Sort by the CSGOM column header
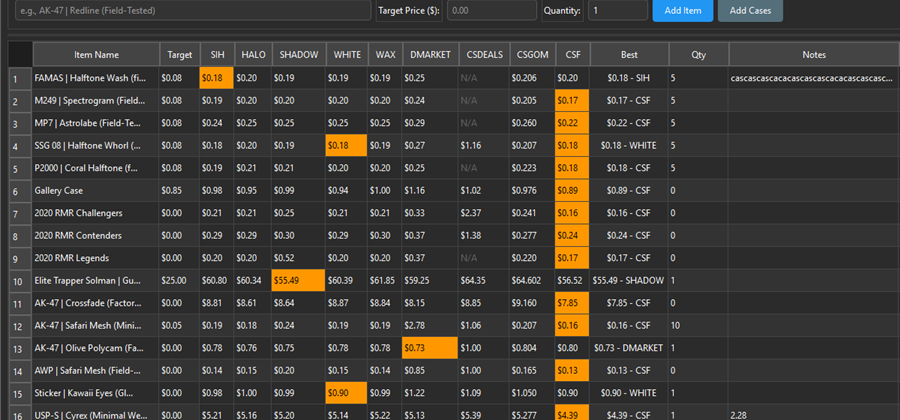Screen dimensions: 900x420 click(x=532, y=55)
